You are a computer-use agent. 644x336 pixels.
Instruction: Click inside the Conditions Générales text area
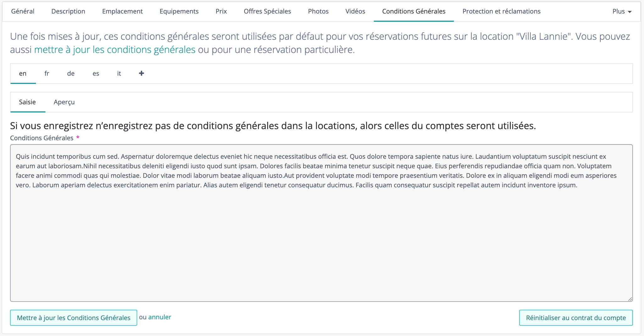coord(321,223)
